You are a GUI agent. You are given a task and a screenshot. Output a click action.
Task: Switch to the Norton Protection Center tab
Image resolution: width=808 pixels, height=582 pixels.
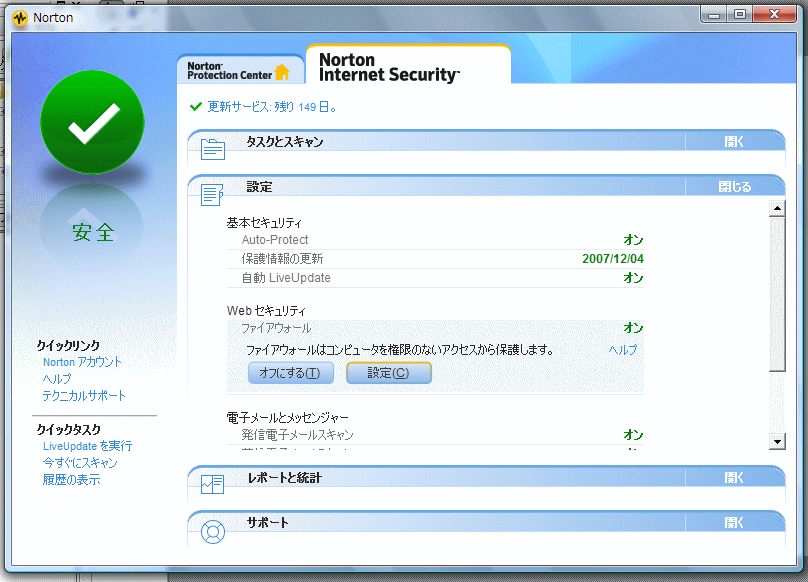point(240,71)
